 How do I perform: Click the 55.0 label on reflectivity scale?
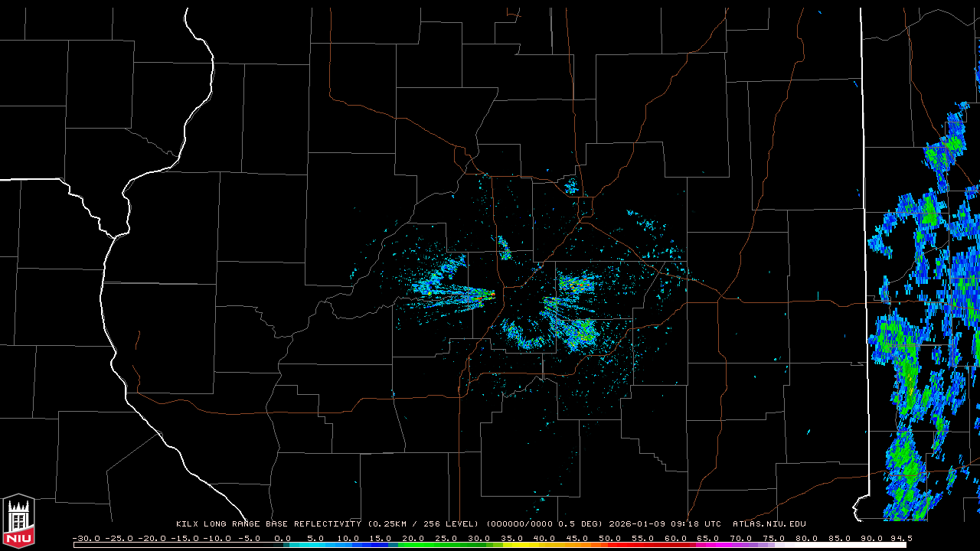tap(642, 538)
